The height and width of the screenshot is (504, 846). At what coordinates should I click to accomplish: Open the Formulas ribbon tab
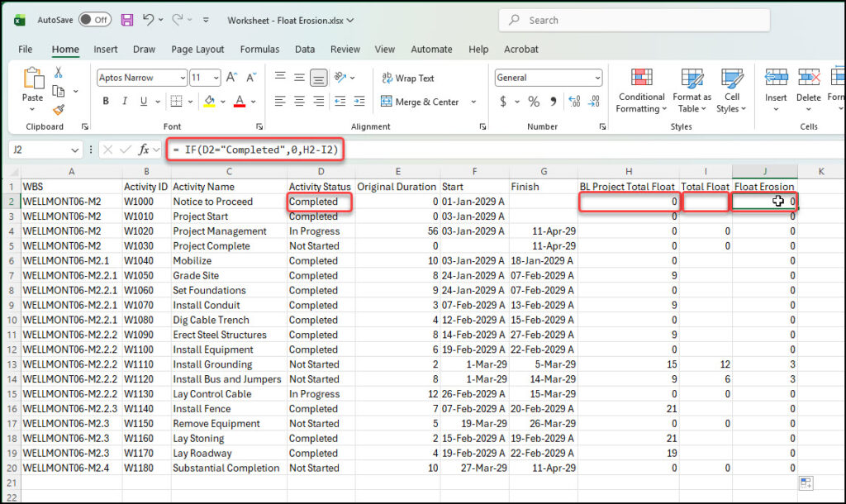pos(259,49)
